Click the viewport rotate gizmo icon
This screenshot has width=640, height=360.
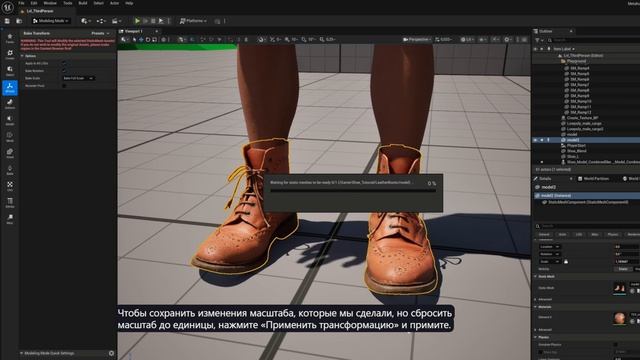pyautogui.click(x=148, y=40)
